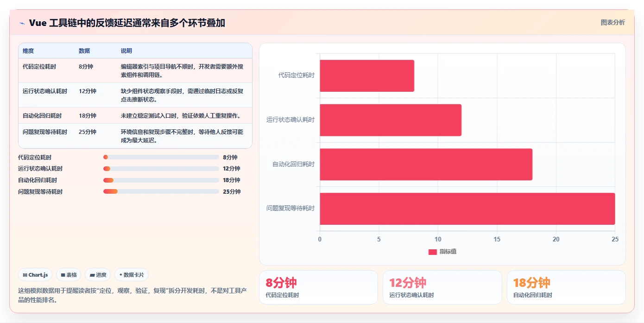Screen dimensions: 644x323
Task: Click the lightning icon beside the title
Action: (22, 23)
